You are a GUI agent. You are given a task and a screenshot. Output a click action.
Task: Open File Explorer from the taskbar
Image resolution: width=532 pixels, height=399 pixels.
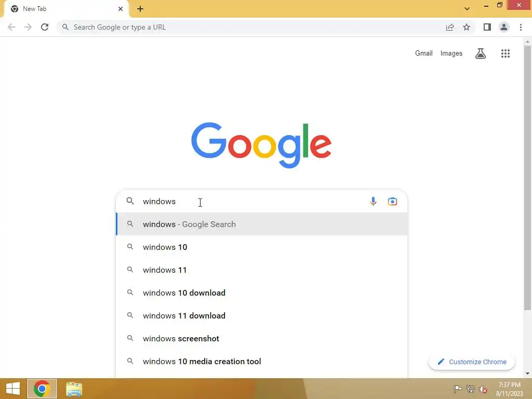click(x=74, y=389)
